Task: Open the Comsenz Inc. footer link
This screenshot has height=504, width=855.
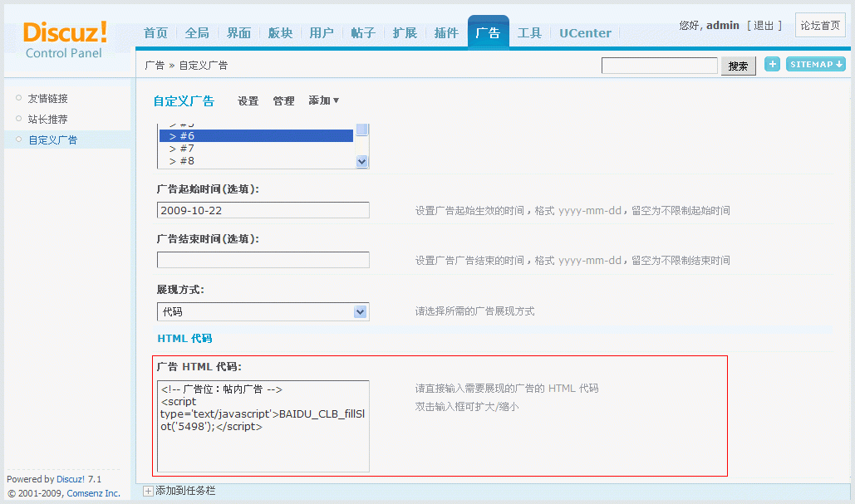Action: (x=93, y=493)
